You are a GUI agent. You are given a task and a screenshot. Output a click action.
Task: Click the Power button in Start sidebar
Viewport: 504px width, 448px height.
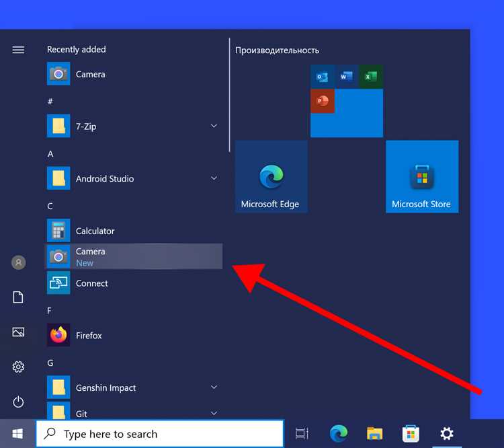click(x=18, y=402)
